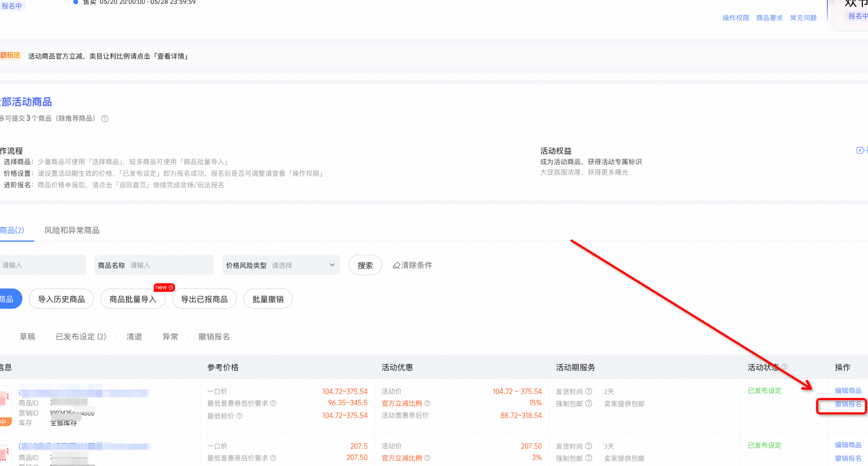Click the 15% discount ratio value
Image resolution: width=868 pixels, height=466 pixels.
point(535,403)
